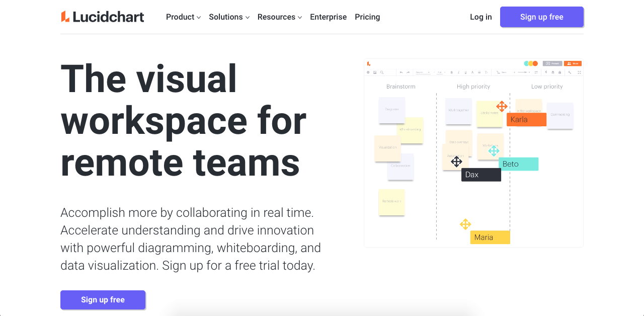Viewport: 644px width, 316px height.
Task: Click the redo arrow in the preview toolbar
Action: click(408, 72)
